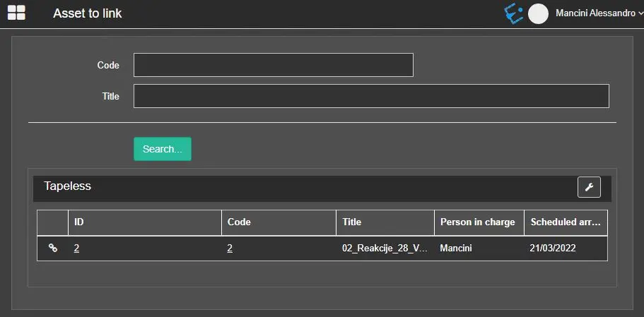Click the round user avatar

[538, 14]
